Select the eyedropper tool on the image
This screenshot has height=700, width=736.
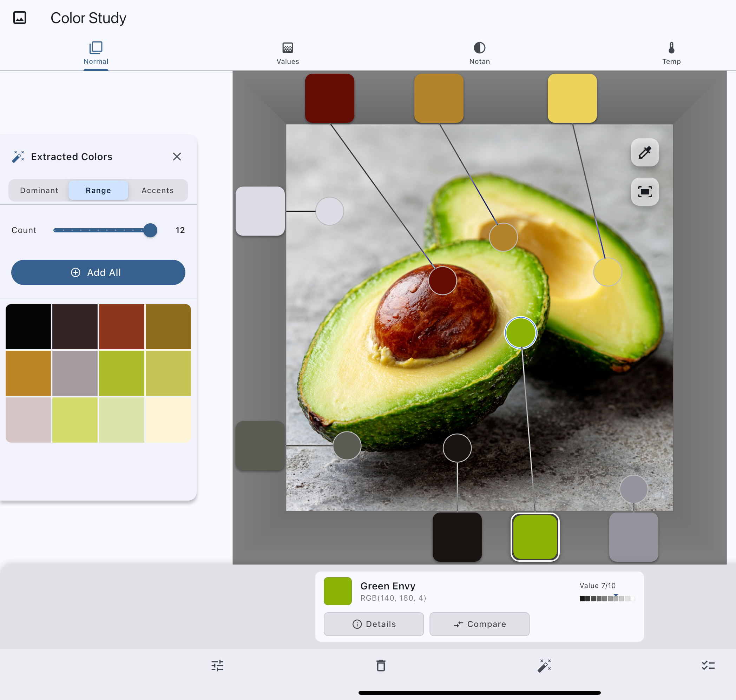click(645, 153)
